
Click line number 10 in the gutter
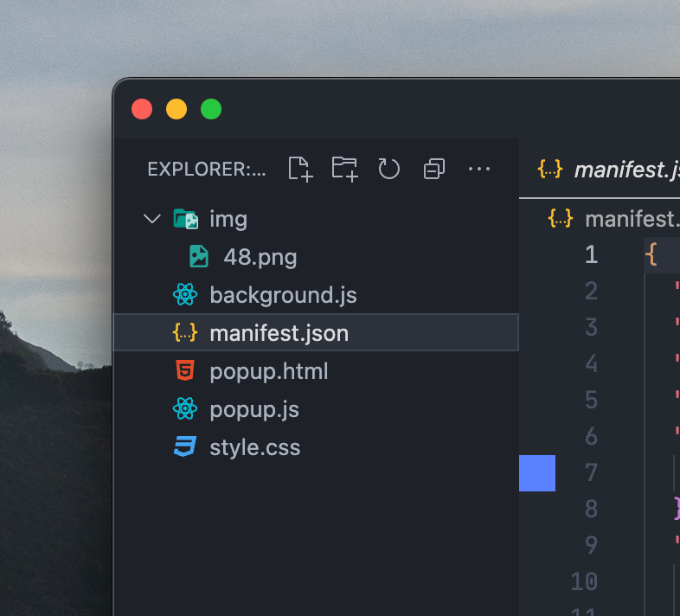point(584,581)
